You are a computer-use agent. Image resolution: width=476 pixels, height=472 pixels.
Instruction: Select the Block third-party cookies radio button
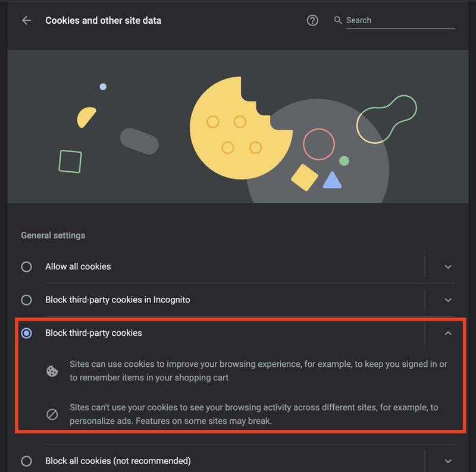click(26, 333)
